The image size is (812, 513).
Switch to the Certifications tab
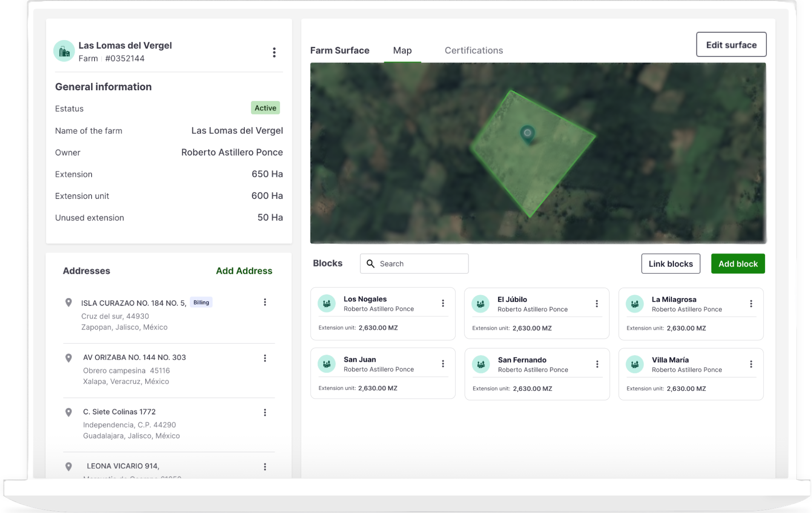(473, 51)
